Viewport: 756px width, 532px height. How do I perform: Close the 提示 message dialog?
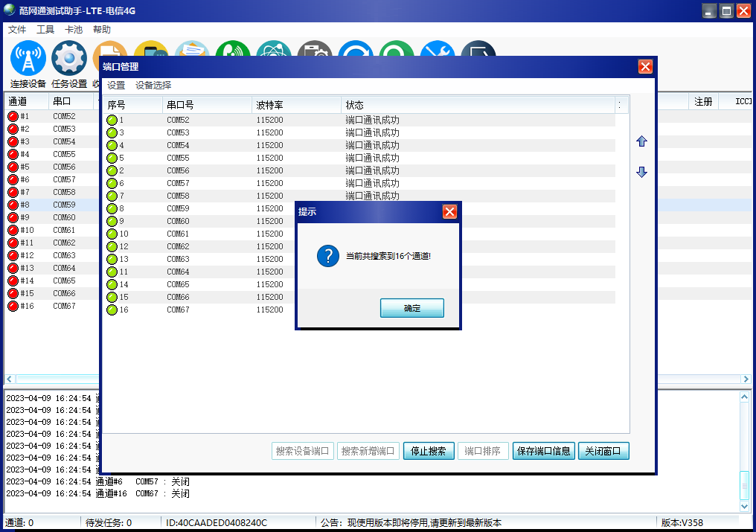[x=449, y=212]
